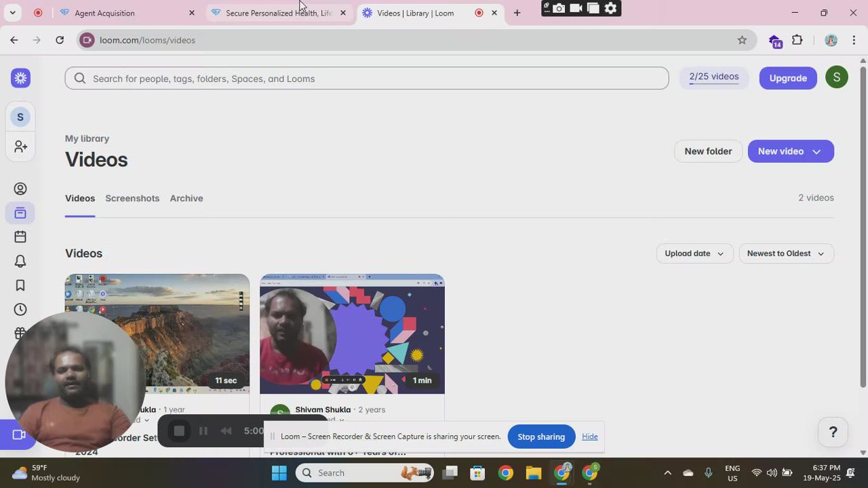Switch to the Videos tab
Image resolution: width=868 pixels, height=488 pixels.
click(80, 199)
